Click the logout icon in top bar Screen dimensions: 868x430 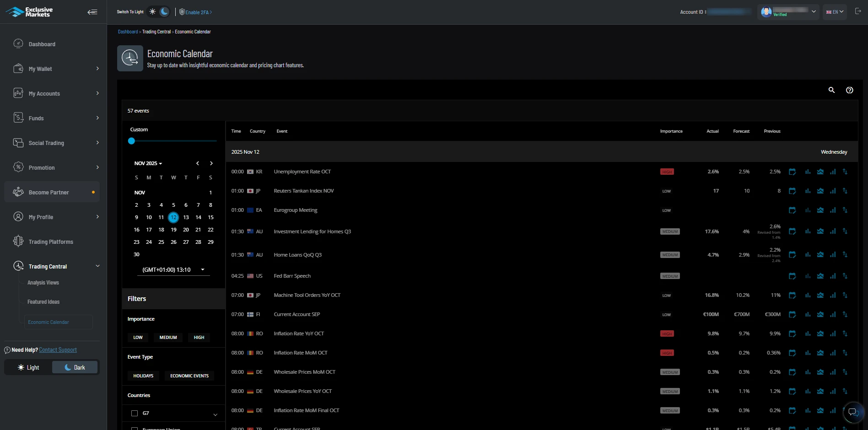point(858,11)
